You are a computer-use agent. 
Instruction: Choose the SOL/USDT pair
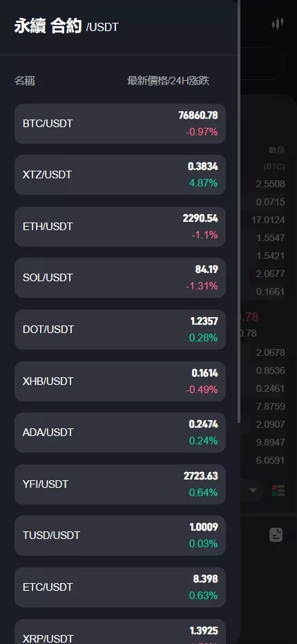coord(120,278)
